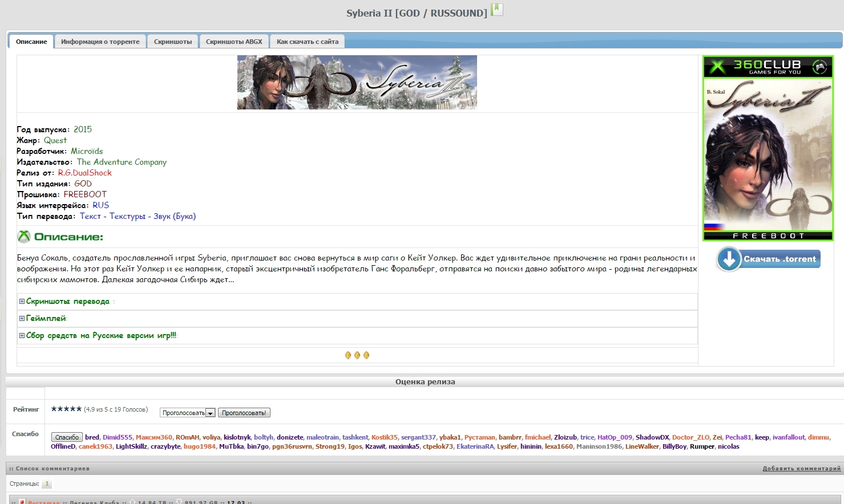Expand the Сбор средств на Русские версии игр spoiler
Viewport: 844px width, 504px height.
click(x=22, y=336)
